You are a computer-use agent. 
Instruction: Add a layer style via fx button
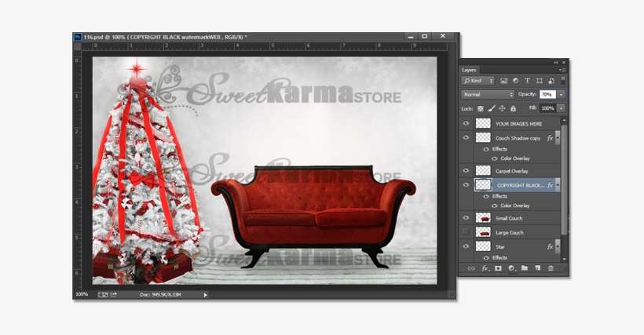(x=485, y=268)
